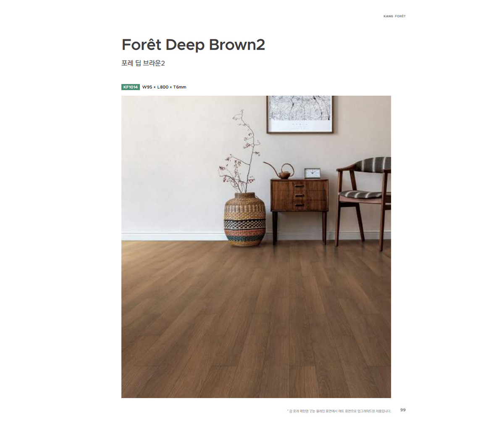
Task: Click the copper watering can on cabinet
Action: [x=281, y=171]
